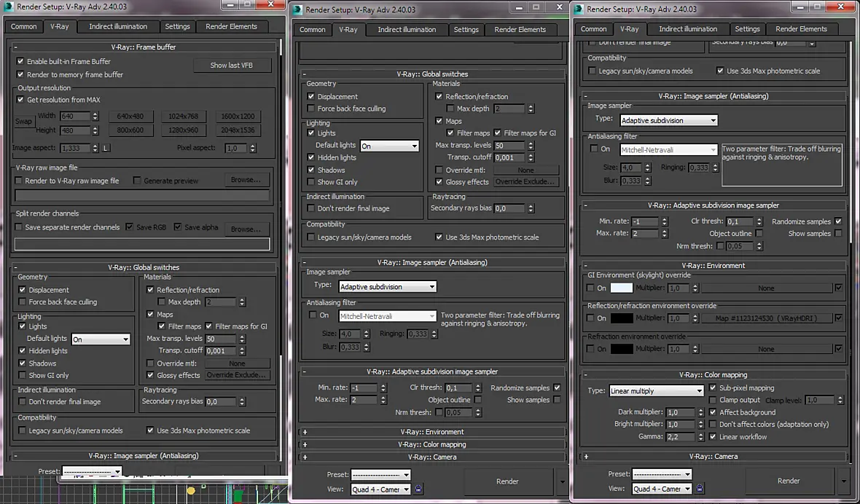860x504 pixels.
Task: Click 3ds Max icon in left window title
Action: (x=9, y=7)
